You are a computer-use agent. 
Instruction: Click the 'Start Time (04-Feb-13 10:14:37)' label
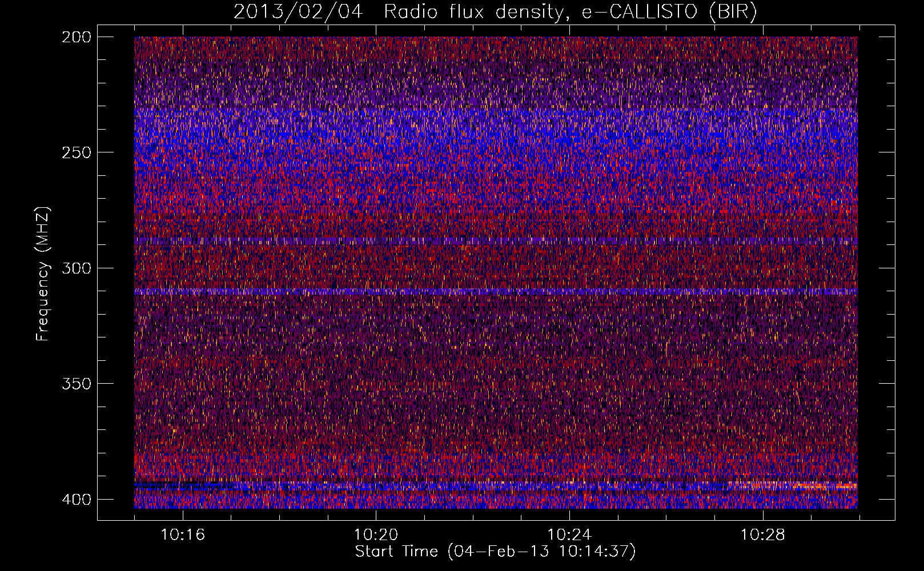[495, 552]
